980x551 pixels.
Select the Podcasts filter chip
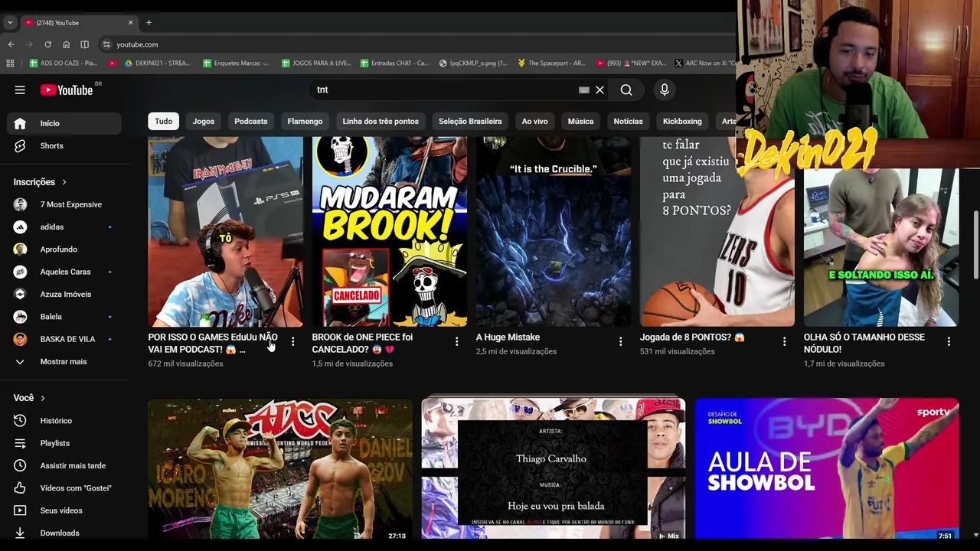pos(251,121)
